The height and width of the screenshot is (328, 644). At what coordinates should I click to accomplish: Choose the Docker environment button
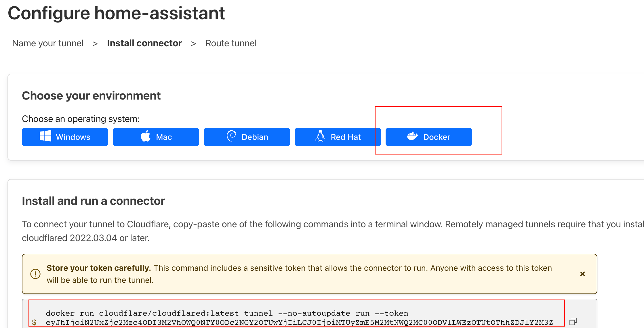pos(429,137)
